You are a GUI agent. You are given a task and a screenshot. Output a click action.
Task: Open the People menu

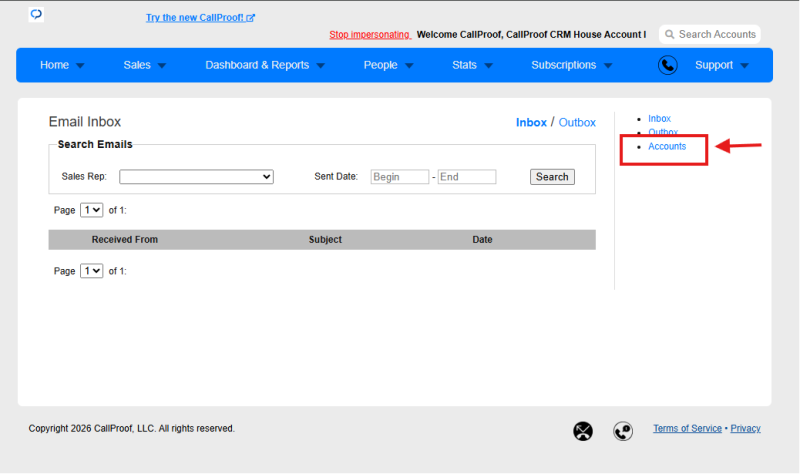point(380,65)
